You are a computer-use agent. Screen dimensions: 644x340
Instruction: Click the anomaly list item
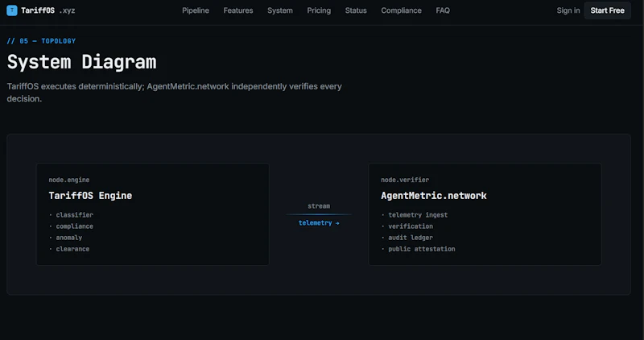pos(69,238)
